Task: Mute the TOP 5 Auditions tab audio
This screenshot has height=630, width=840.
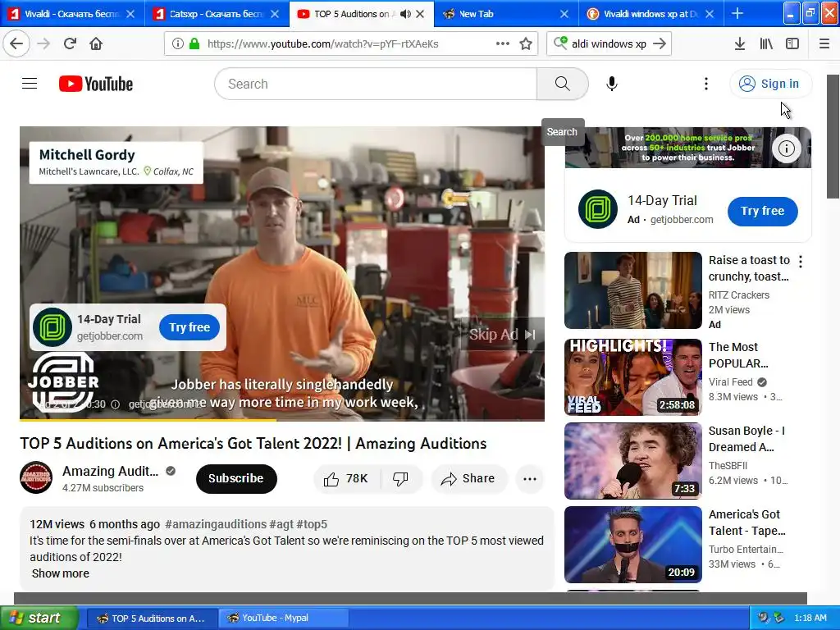Action: pyautogui.click(x=405, y=14)
